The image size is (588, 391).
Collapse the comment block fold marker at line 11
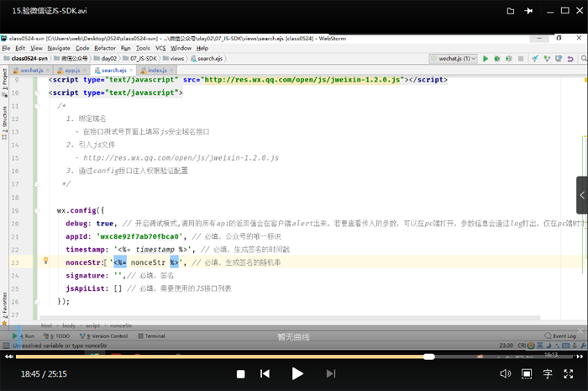coord(37,106)
